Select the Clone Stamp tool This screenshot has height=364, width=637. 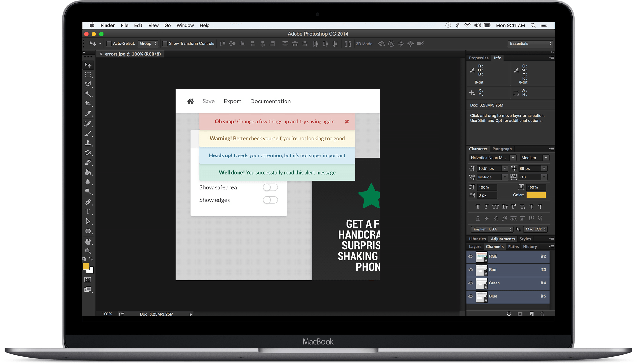(88, 143)
